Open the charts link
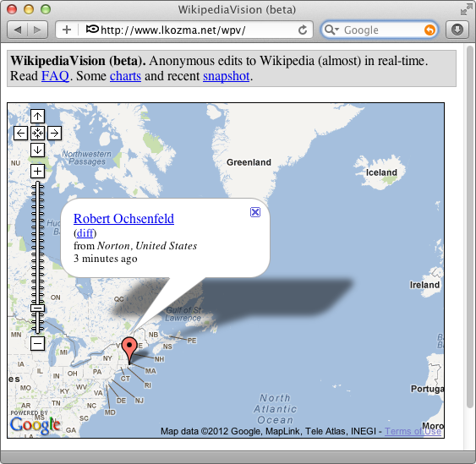The image size is (476, 464). coord(125,76)
